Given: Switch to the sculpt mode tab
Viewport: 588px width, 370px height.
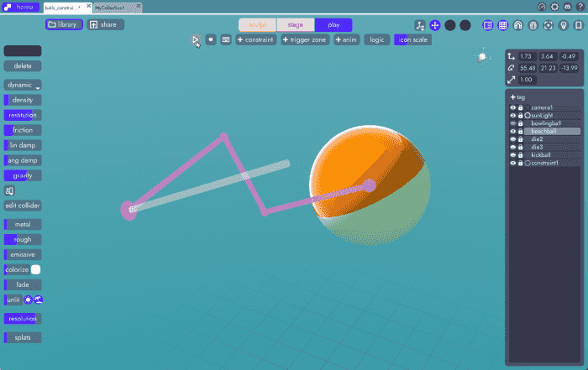Looking at the screenshot, I should point(257,25).
